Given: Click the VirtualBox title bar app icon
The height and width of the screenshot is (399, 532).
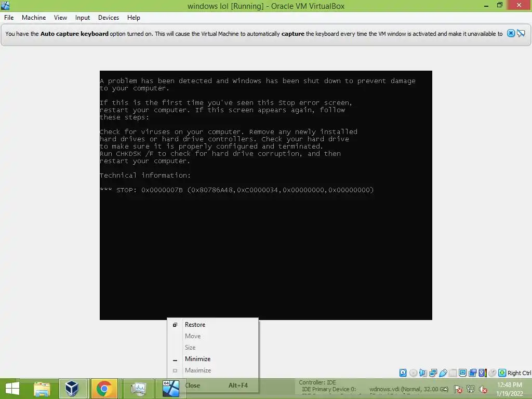Looking at the screenshot, I should 5,5.
